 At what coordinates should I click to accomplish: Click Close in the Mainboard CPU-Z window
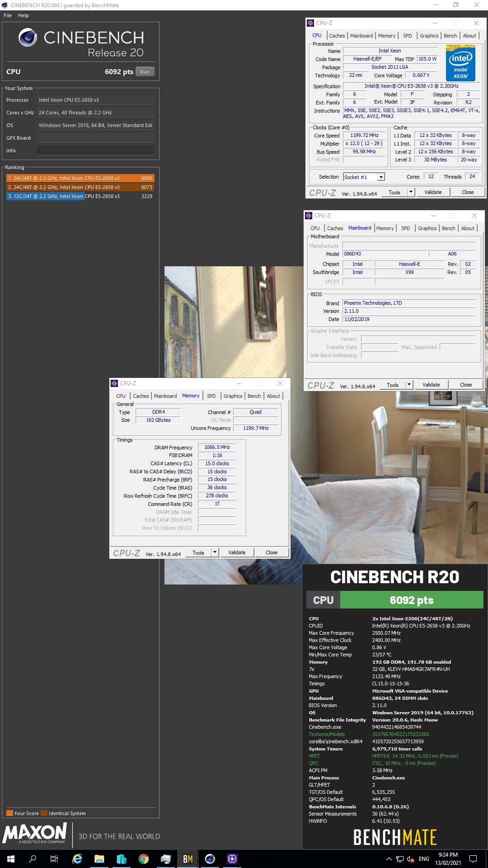tap(466, 385)
